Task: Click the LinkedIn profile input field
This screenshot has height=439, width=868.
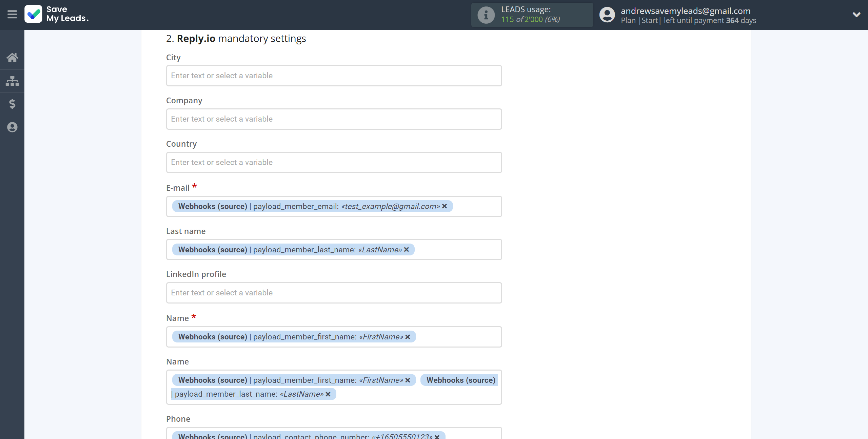Action: 334,293
